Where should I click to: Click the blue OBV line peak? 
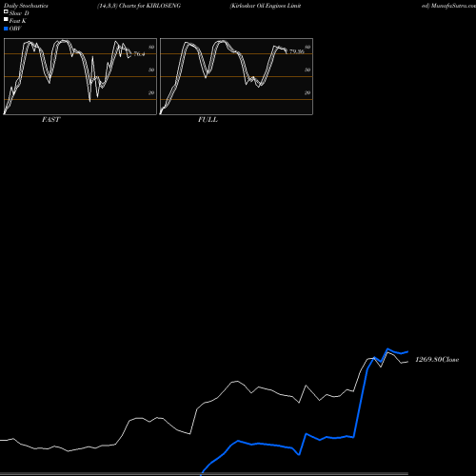(387, 349)
